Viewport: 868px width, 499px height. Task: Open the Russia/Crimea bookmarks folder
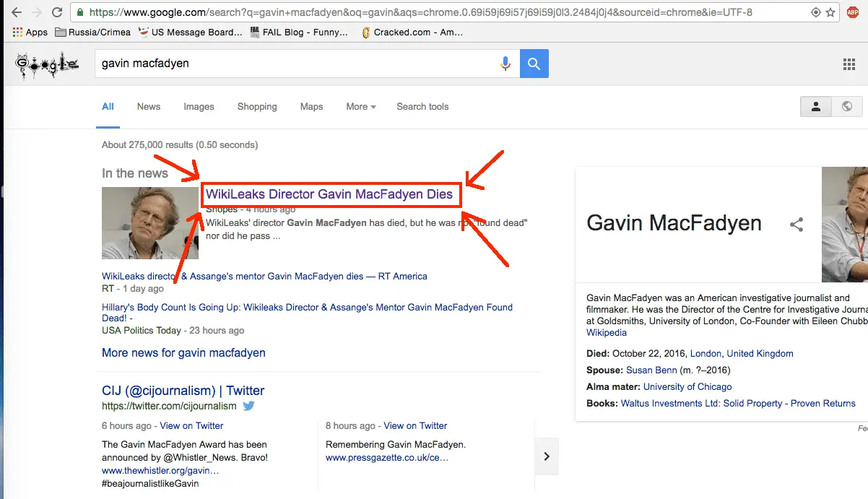coord(93,32)
